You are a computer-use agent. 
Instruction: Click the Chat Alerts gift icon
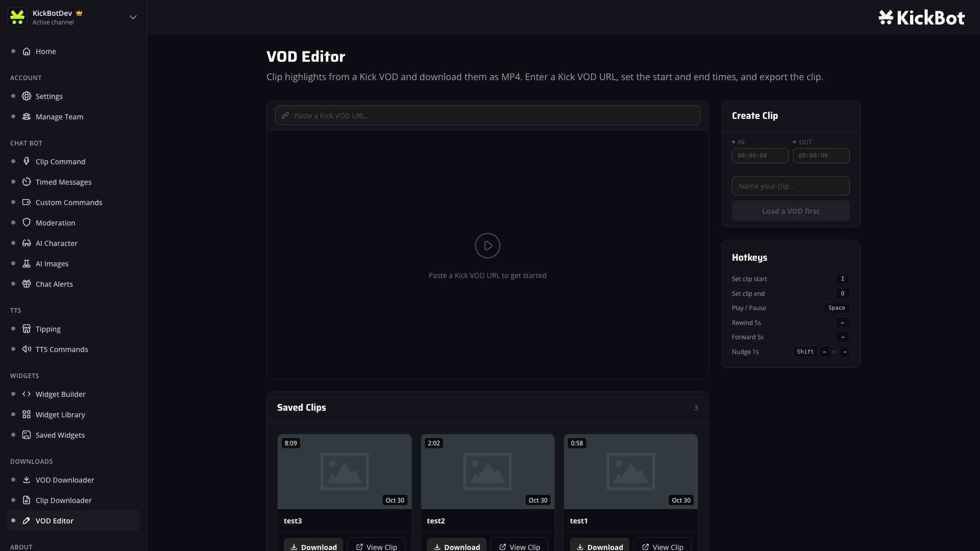[x=27, y=284]
